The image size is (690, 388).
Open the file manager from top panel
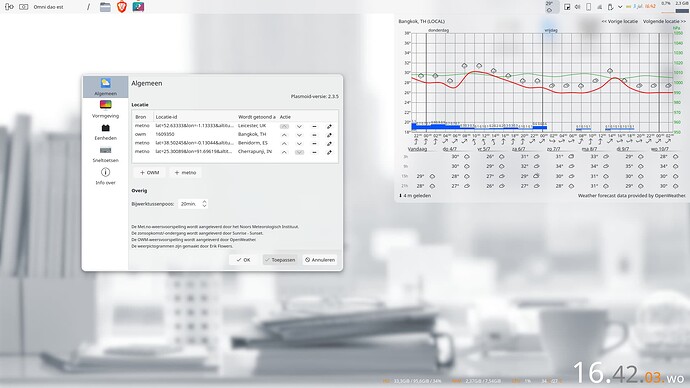click(x=105, y=7)
